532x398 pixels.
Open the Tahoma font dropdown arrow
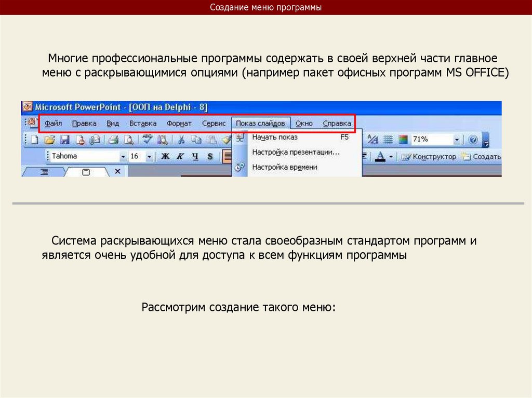point(123,157)
